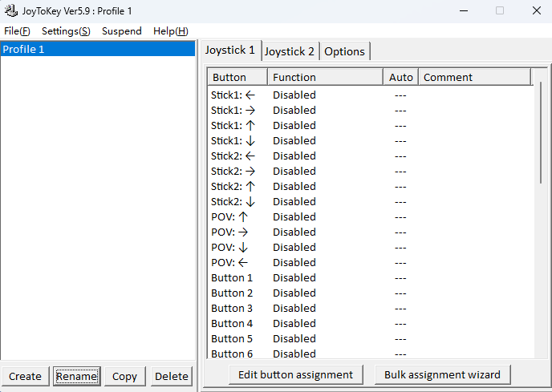
Task: Open the Suspend menu
Action: (121, 30)
